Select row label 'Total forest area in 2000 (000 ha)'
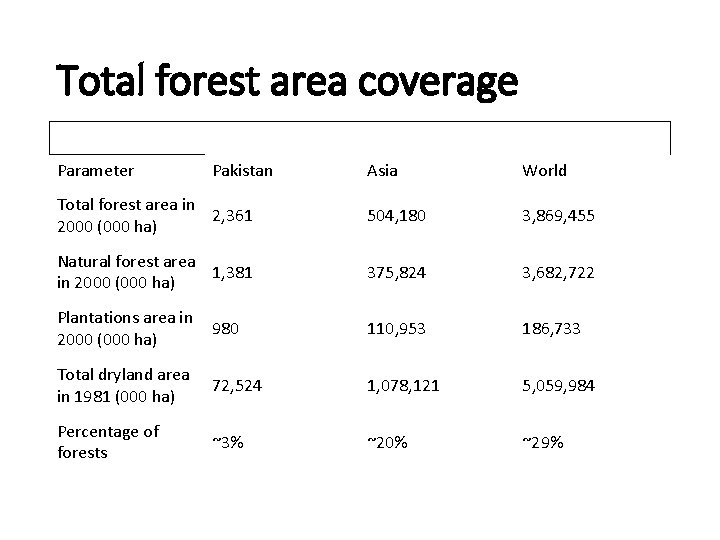This screenshot has width=720, height=540. (x=126, y=215)
